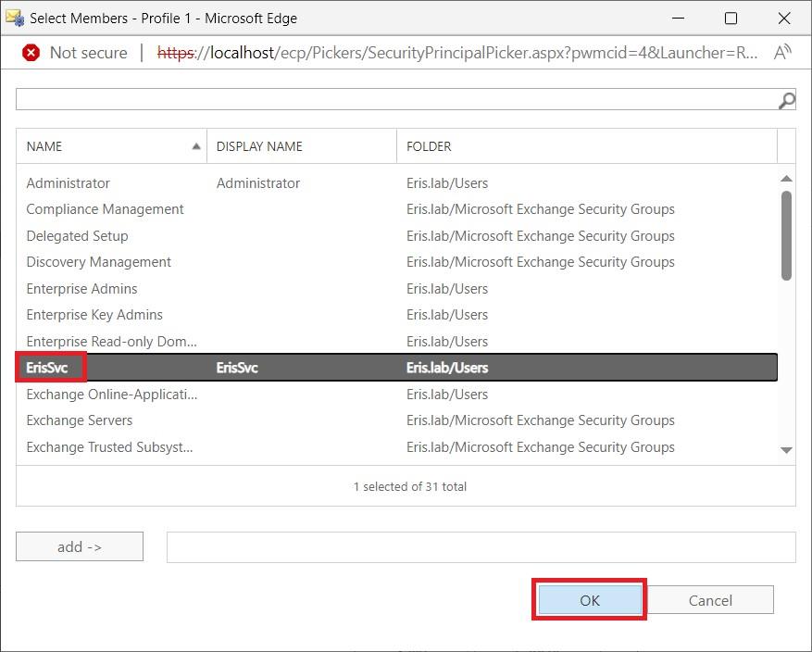Screen dimensions: 812x652
Task: Maximize the Select Members window
Action: coord(731,18)
